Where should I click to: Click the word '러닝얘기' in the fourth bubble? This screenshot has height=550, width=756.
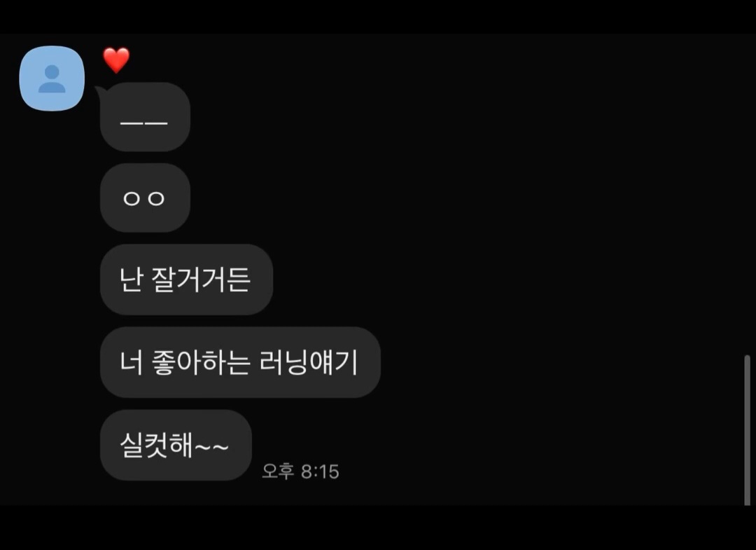309,362
